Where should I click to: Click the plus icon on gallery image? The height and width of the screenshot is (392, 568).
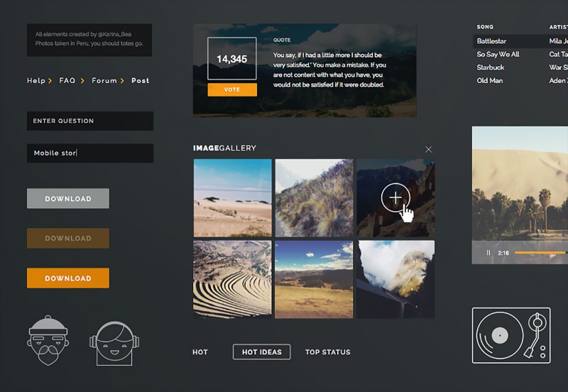395,197
